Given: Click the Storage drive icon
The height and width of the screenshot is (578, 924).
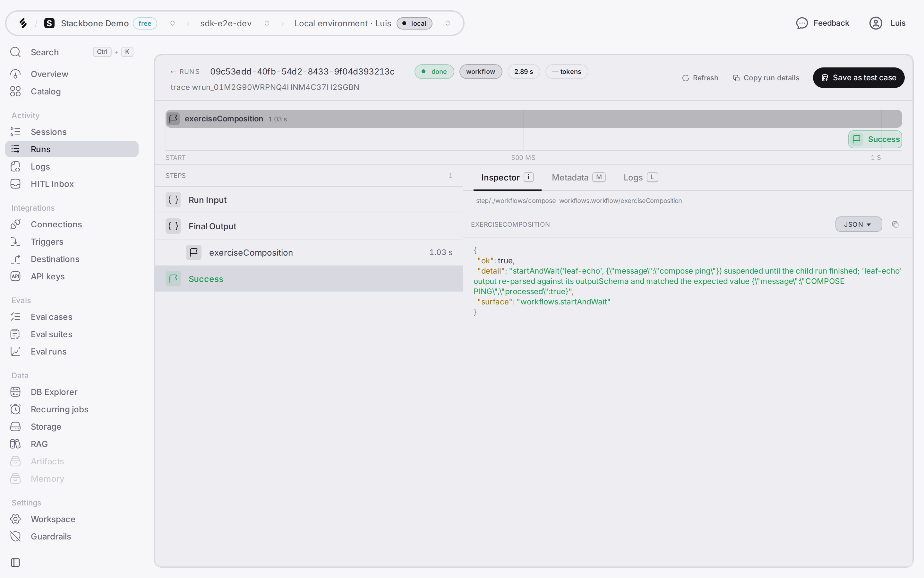Looking at the screenshot, I should [x=15, y=427].
